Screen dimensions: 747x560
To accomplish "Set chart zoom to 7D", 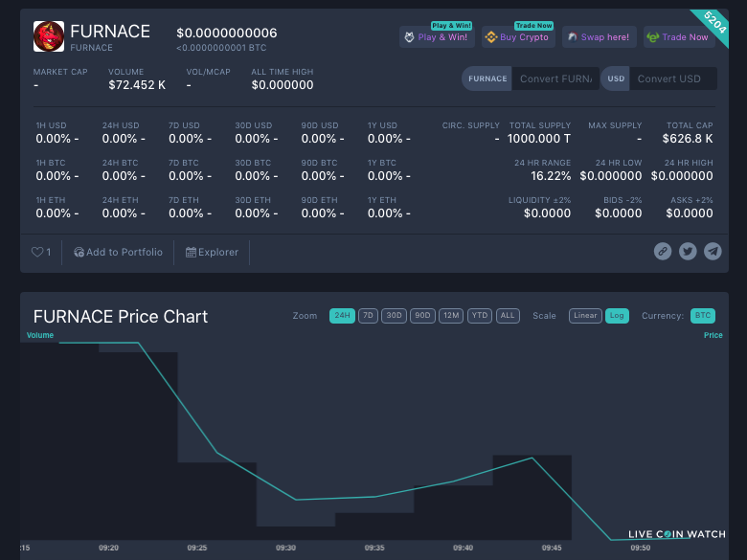I will pos(368,316).
